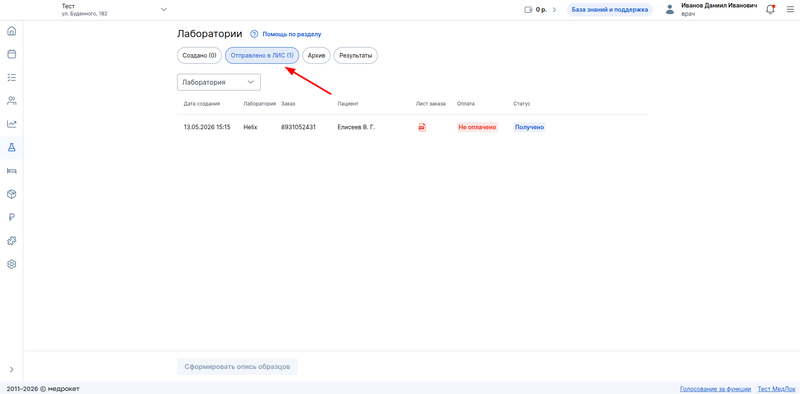Open the home icon in the sidebar
This screenshot has width=800, height=394.
(x=11, y=31)
